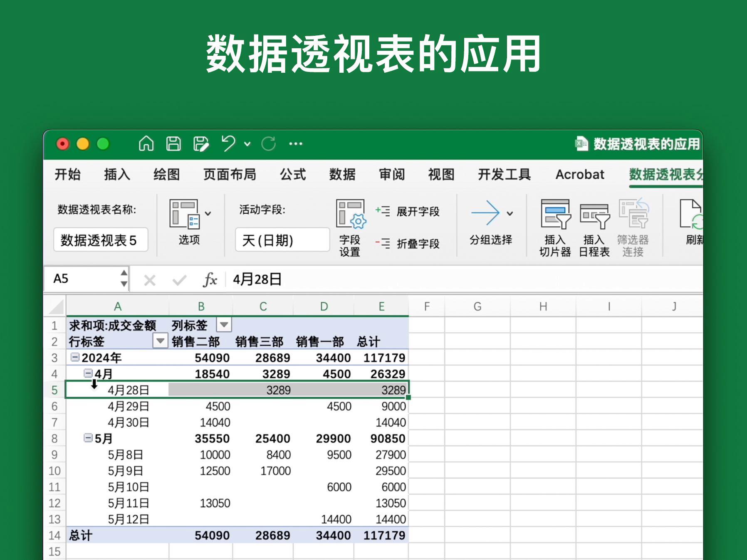Open the 公式 tab
Image resolution: width=747 pixels, height=560 pixels.
[293, 174]
